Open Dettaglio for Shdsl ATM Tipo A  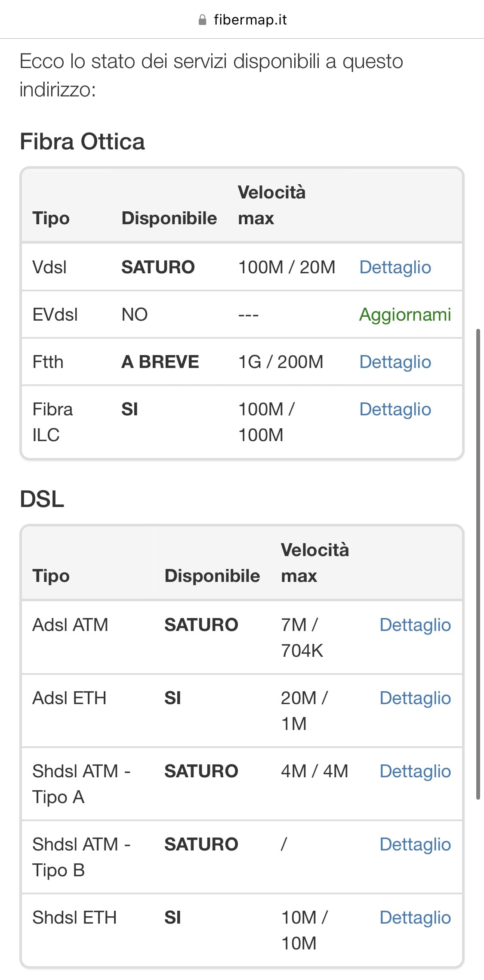point(415,771)
